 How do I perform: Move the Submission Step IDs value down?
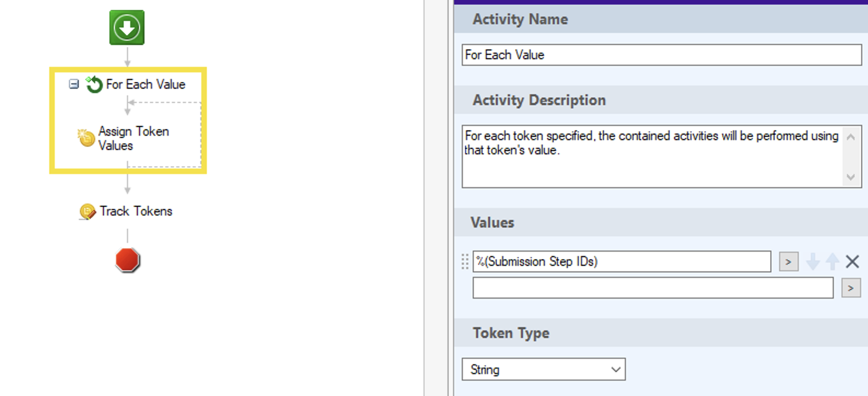click(x=813, y=261)
